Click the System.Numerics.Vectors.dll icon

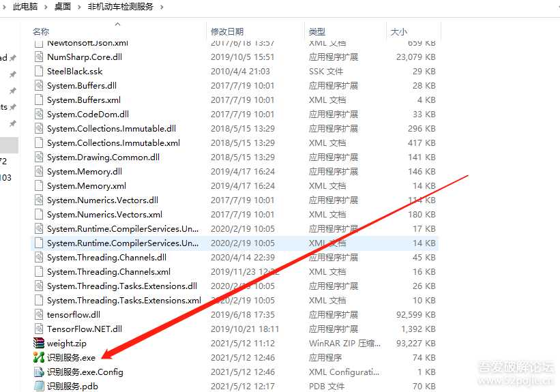tap(39, 200)
